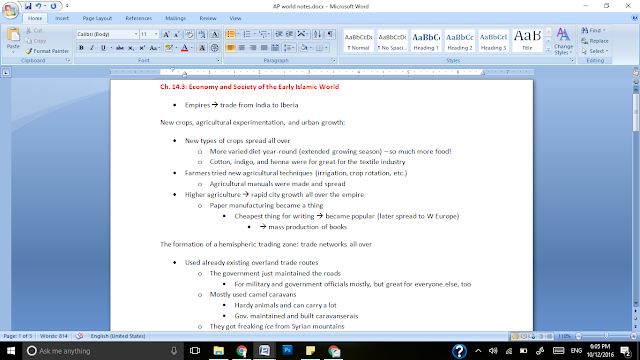640x360 pixels.
Task: Open Photoshop from the taskbar
Action: pos(287,351)
